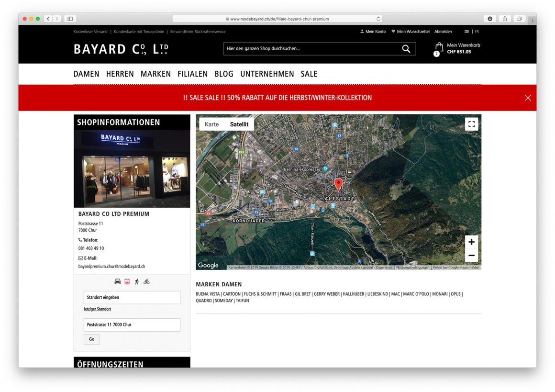
Task: Click the Bayard Co Ltd logo
Action: coord(121,49)
